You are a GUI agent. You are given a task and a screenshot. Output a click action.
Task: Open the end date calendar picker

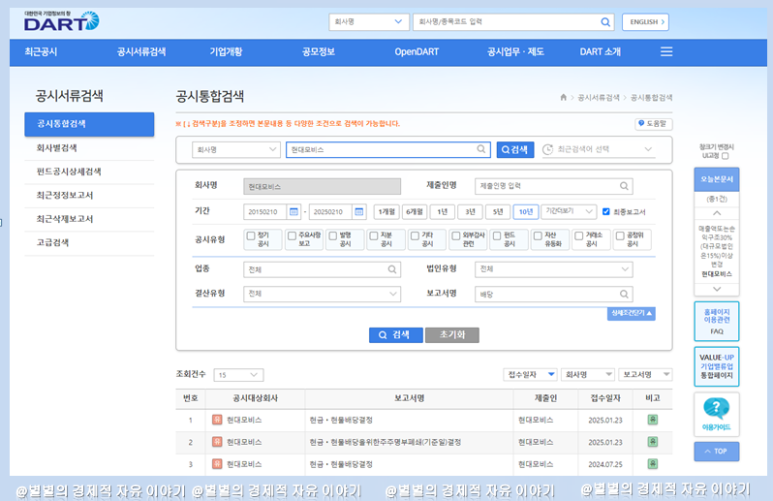point(359,212)
